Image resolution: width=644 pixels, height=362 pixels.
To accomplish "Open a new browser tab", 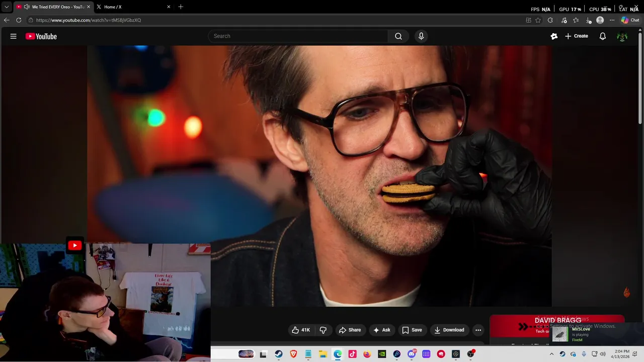I will [181, 7].
